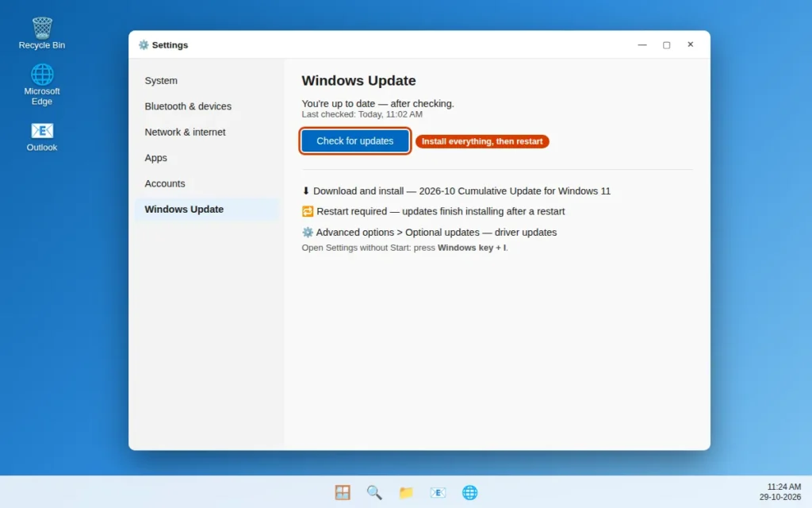This screenshot has height=508, width=812.
Task: Click 'Last checked: Today, 11:02 AM' text
Action: [362, 114]
